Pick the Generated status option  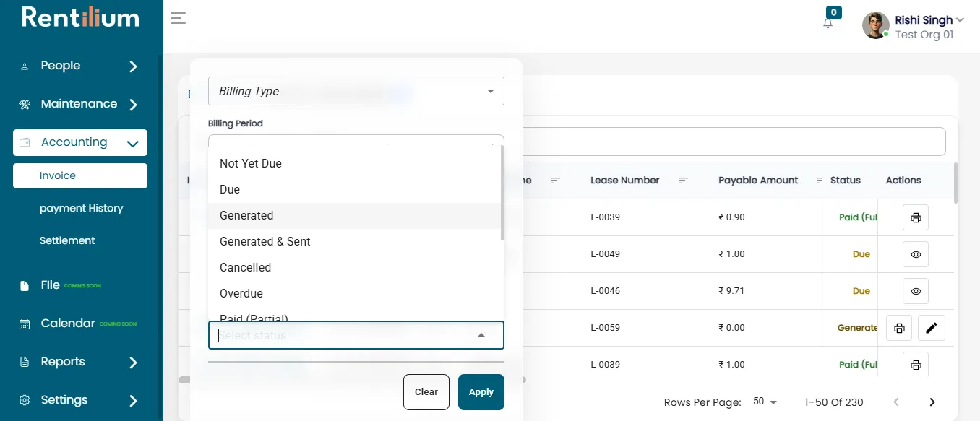tap(354, 215)
